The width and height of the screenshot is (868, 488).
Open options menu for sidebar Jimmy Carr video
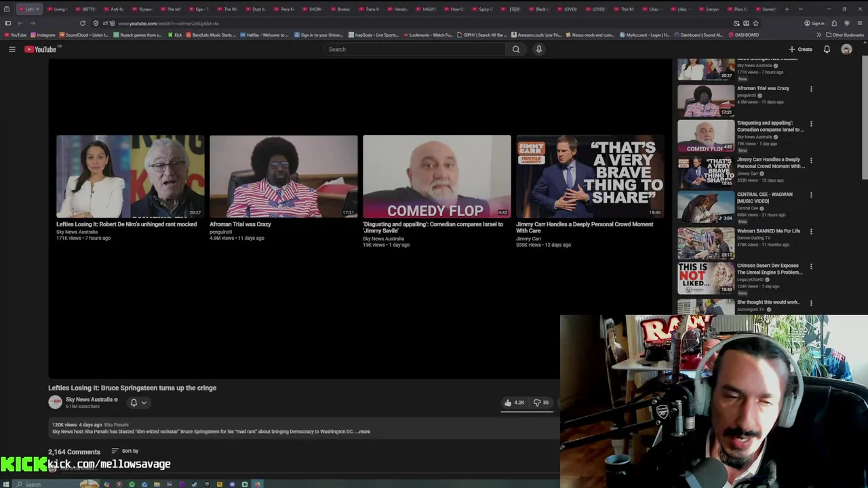click(811, 161)
